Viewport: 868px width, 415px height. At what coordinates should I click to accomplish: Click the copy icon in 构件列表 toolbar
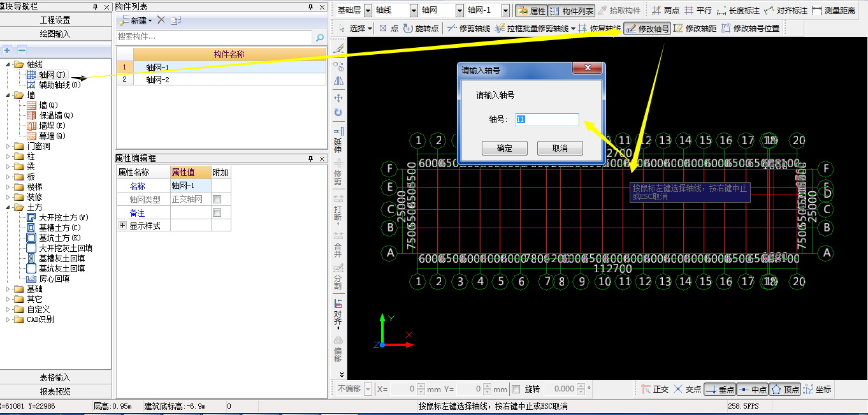coord(176,20)
